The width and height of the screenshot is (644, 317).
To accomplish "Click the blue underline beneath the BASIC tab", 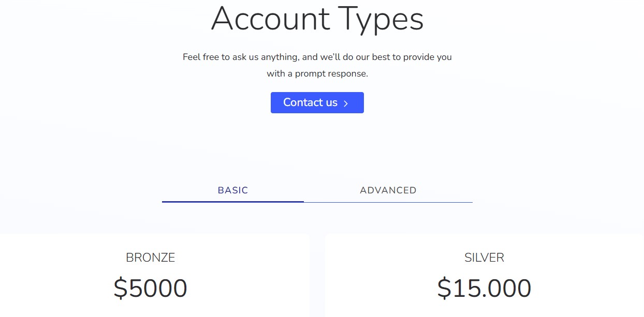I will 233,201.
